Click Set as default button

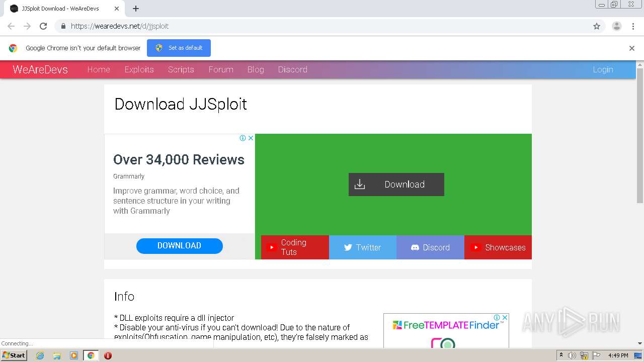179,48
